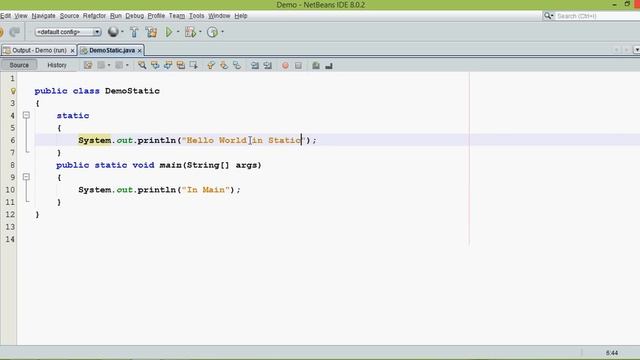Screen dimensions: 640x360
Task: Click Find Next Occurrence icon
Action: 168,65
